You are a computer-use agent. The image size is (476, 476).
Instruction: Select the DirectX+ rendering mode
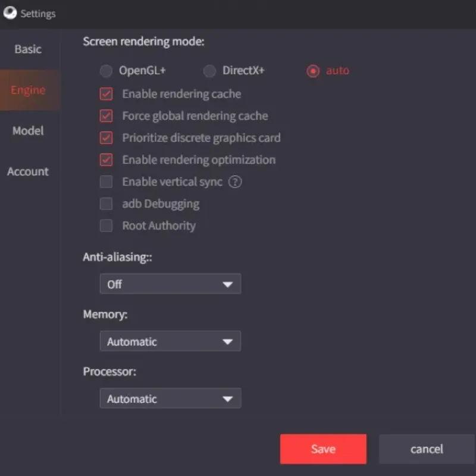tap(209, 70)
